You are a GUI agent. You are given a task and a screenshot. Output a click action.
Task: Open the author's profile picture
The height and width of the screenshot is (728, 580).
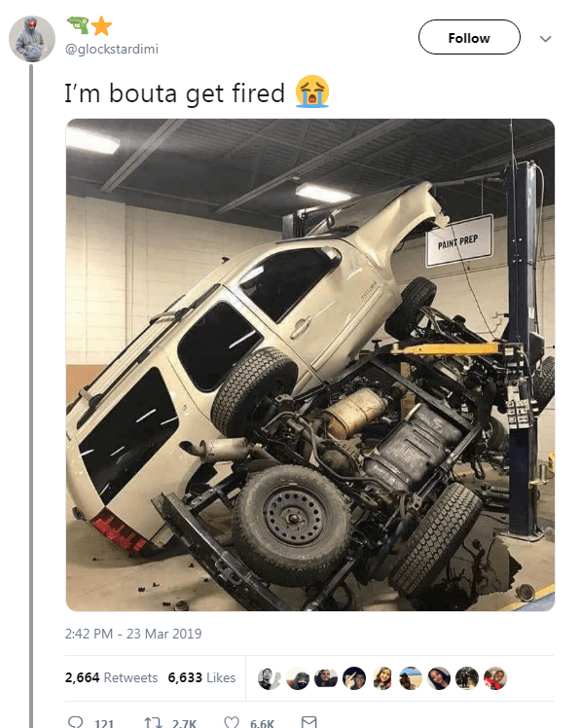(x=32, y=39)
